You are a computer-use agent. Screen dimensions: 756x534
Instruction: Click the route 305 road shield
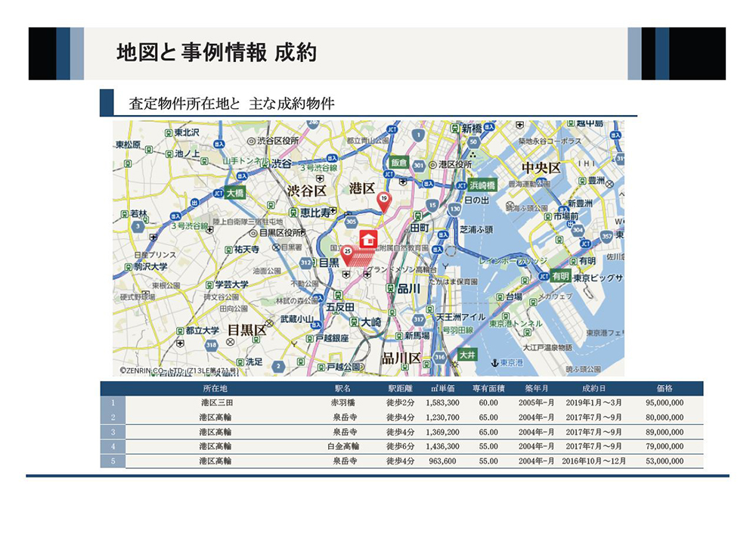click(351, 222)
